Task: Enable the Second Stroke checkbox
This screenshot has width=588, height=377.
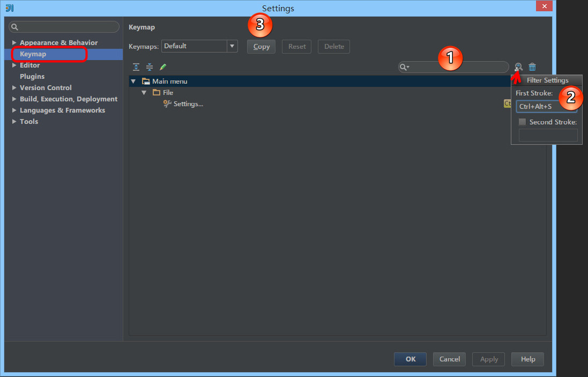Action: (522, 122)
